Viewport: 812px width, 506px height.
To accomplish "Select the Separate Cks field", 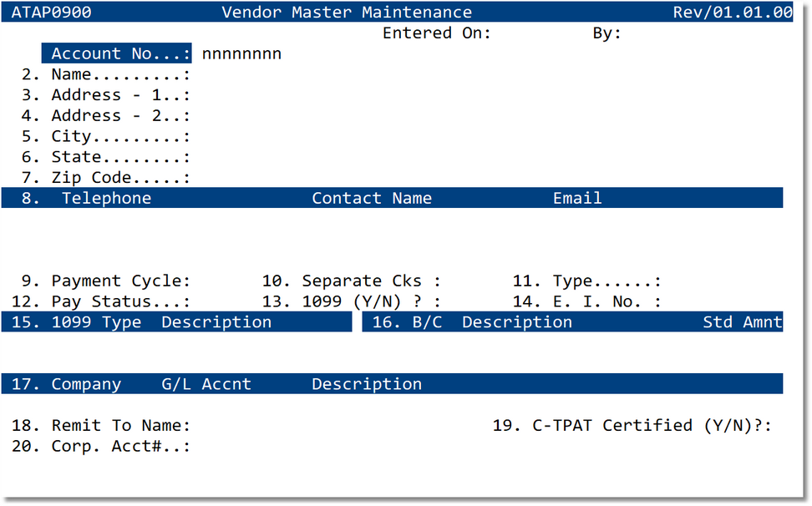I will [371, 281].
